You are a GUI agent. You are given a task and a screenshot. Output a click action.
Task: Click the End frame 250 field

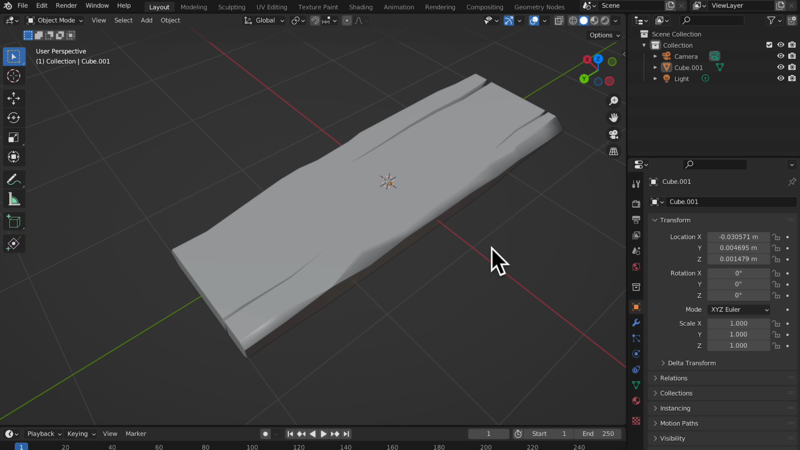pos(598,434)
